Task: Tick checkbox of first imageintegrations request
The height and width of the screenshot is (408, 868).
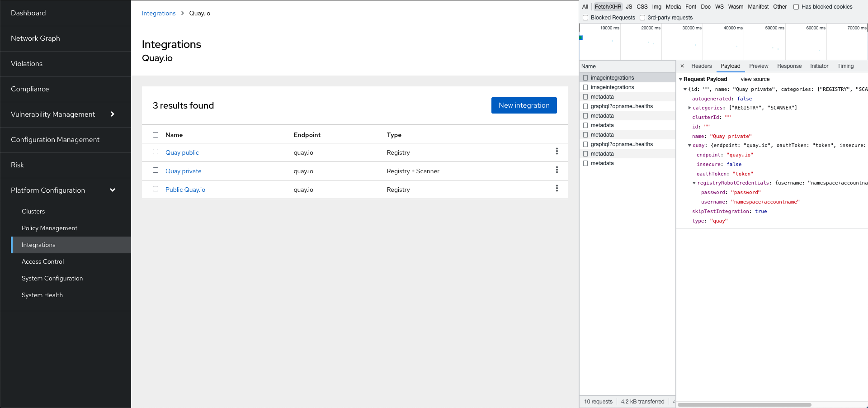Action: (585, 78)
